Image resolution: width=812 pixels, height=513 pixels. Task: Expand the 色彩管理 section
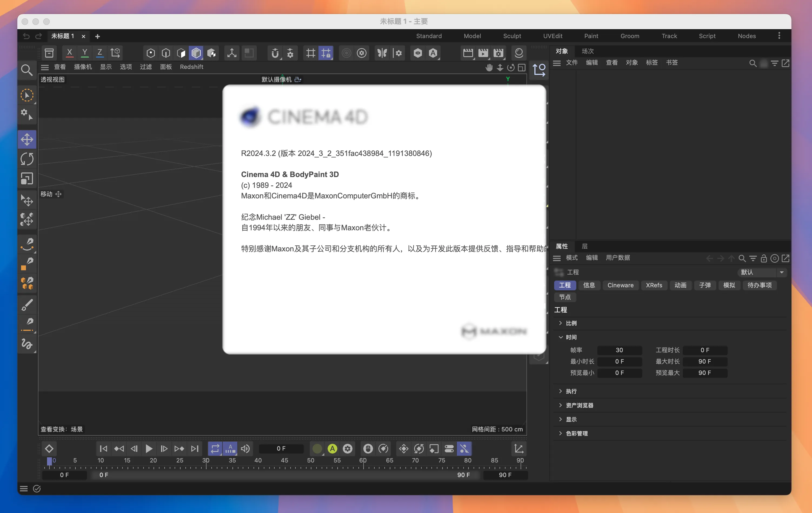click(x=560, y=434)
